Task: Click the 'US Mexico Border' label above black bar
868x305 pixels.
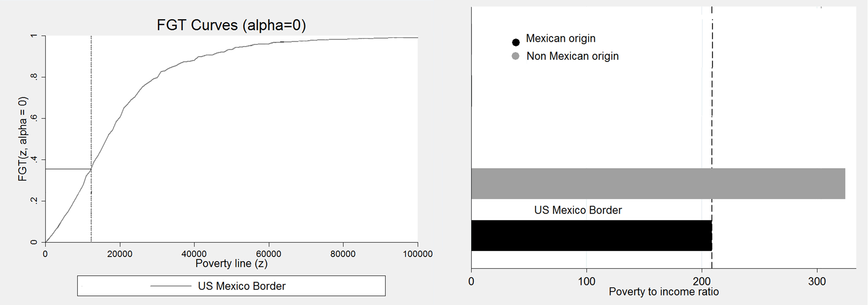Action: [x=578, y=210]
